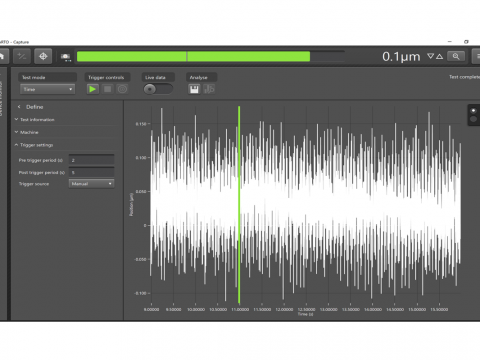Click the crosshair target toolbar button

[x=43, y=56]
